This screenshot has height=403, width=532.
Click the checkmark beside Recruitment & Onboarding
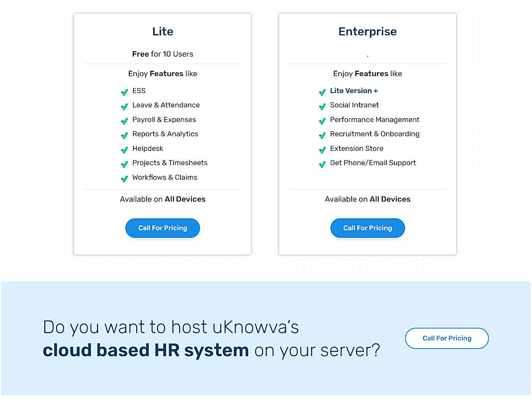click(x=322, y=135)
